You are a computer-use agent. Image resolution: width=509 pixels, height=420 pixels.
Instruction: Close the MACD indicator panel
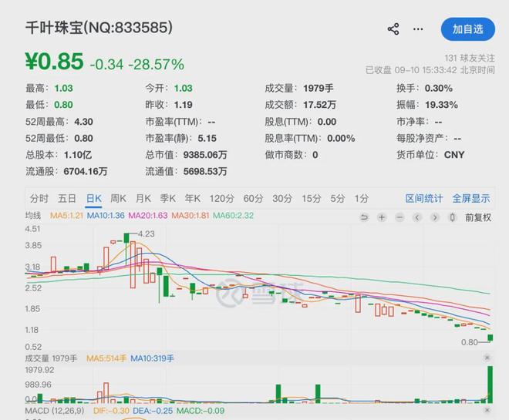coord(487,410)
